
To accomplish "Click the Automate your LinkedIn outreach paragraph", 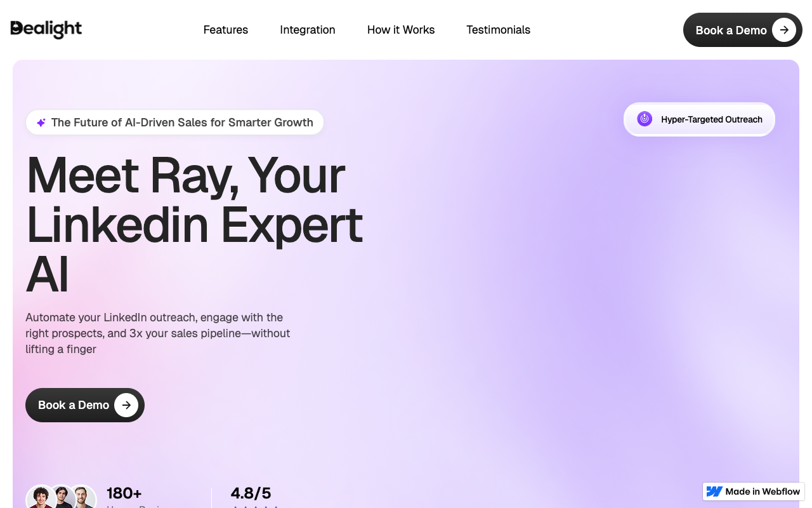I will (158, 333).
